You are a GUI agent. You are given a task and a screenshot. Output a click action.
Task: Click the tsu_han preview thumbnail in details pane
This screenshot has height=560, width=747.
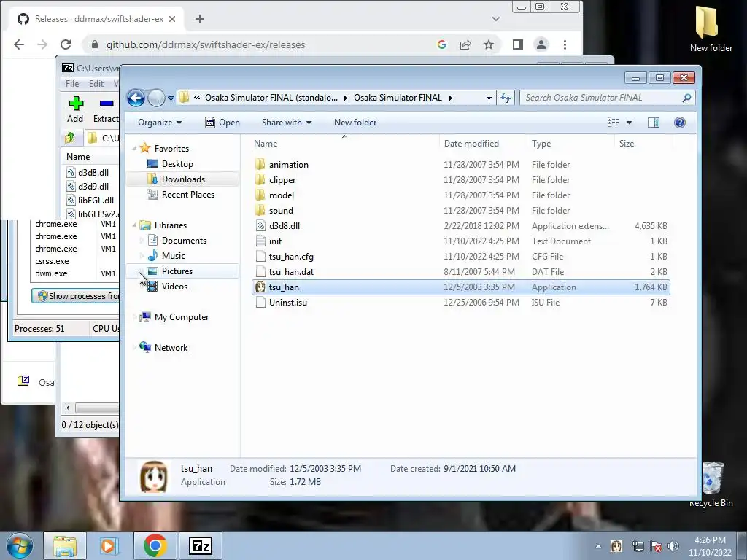(153, 475)
